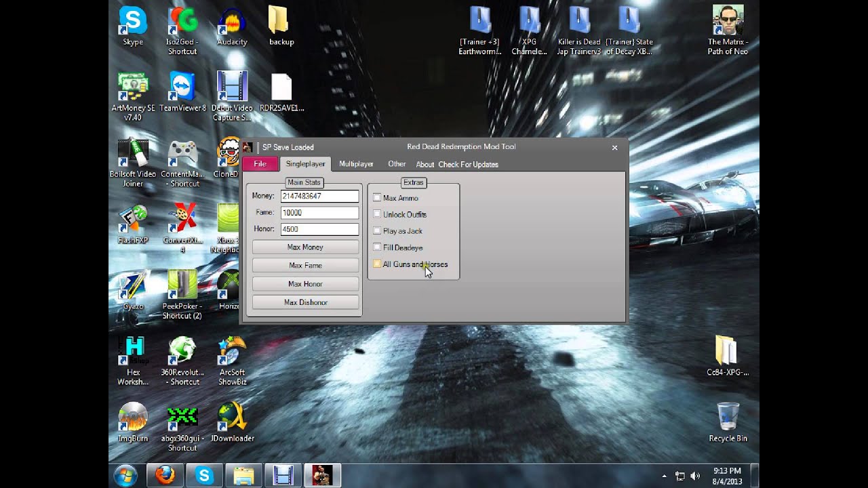Select the RDR2SAVE1 file on desktop
868x488 pixels.
coord(281,92)
